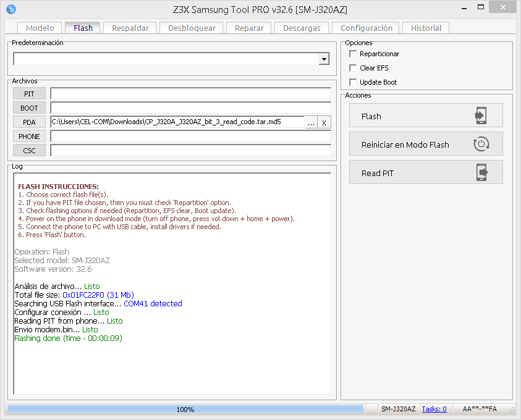The image size is (521, 420).
Task: Click 'Configurar conexión ... Listo' log line
Action: (x=61, y=312)
